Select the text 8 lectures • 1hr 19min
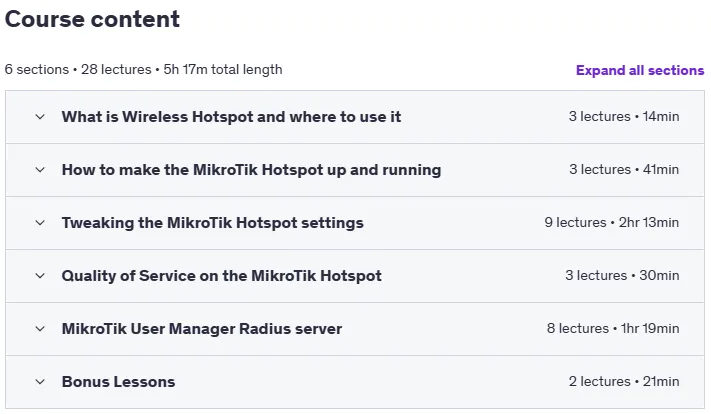Screen dimensions: 711x414 pyautogui.click(x=613, y=328)
